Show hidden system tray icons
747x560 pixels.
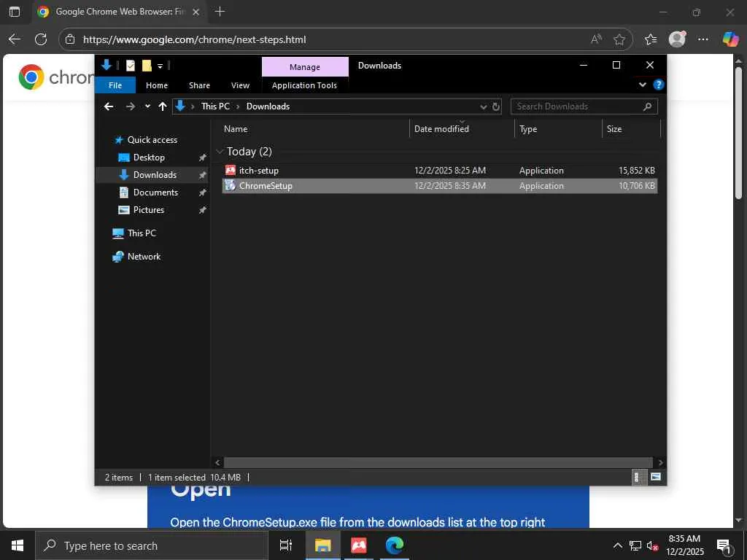[617, 545]
